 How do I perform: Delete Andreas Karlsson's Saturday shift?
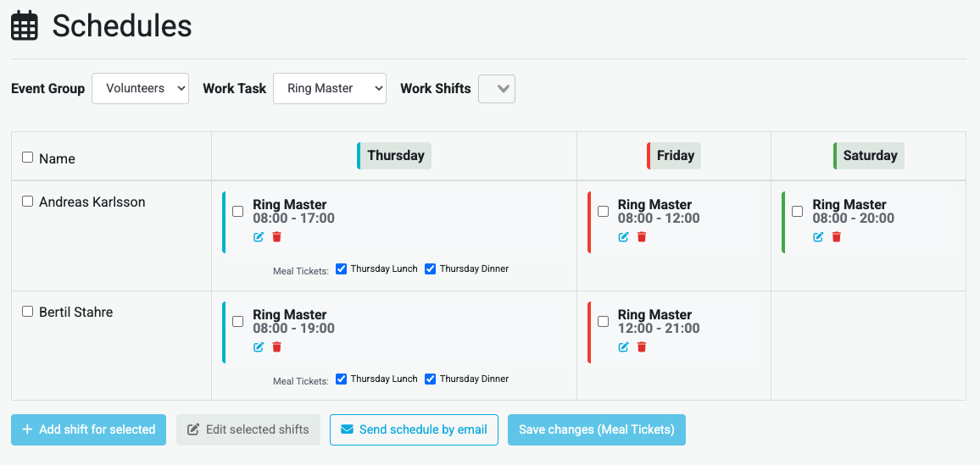coord(837,237)
